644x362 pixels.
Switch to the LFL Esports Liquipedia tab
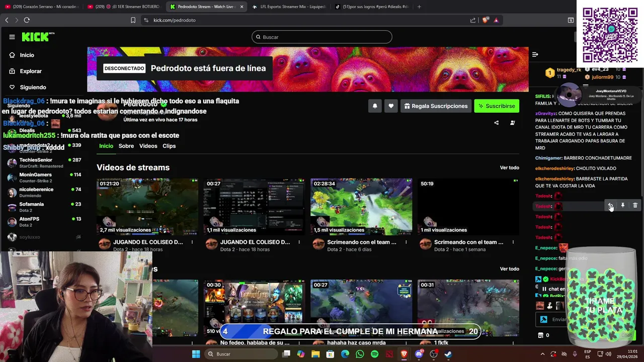point(288,7)
